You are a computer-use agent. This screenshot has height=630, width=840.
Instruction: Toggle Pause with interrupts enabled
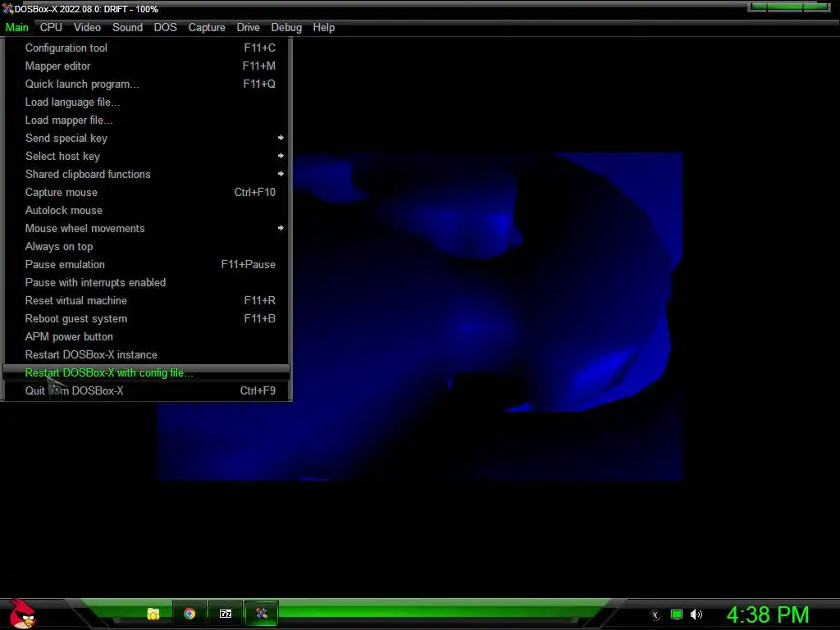[x=146, y=282]
